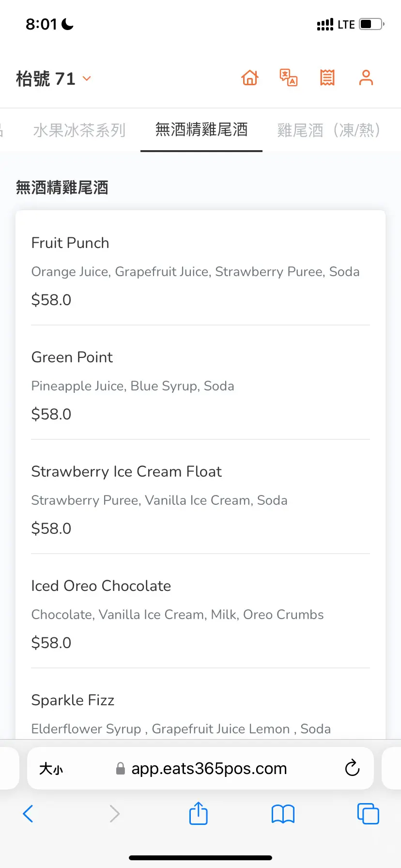Open the language translate icon

(289, 78)
